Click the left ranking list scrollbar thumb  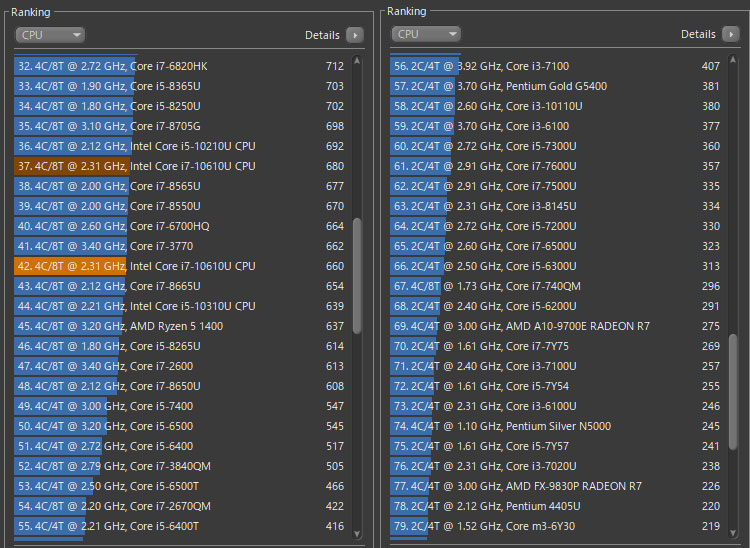point(357,276)
